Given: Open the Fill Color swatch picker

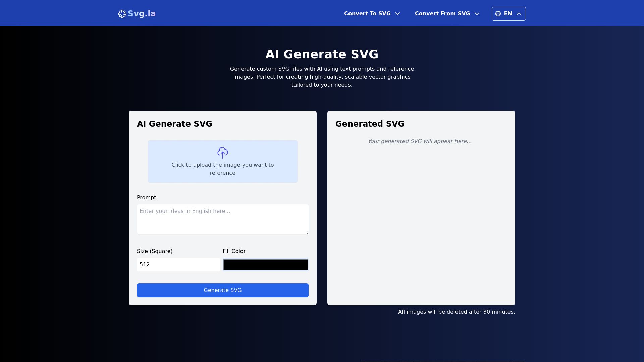Looking at the screenshot, I should click(x=265, y=264).
